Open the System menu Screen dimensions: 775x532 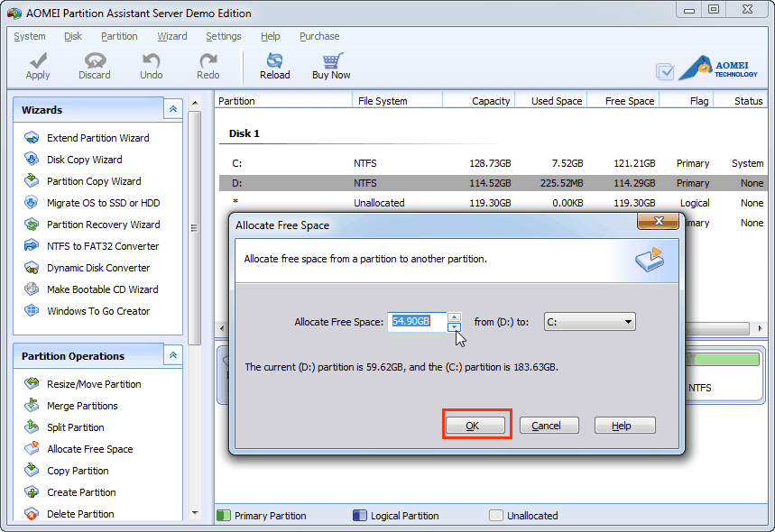click(x=30, y=36)
